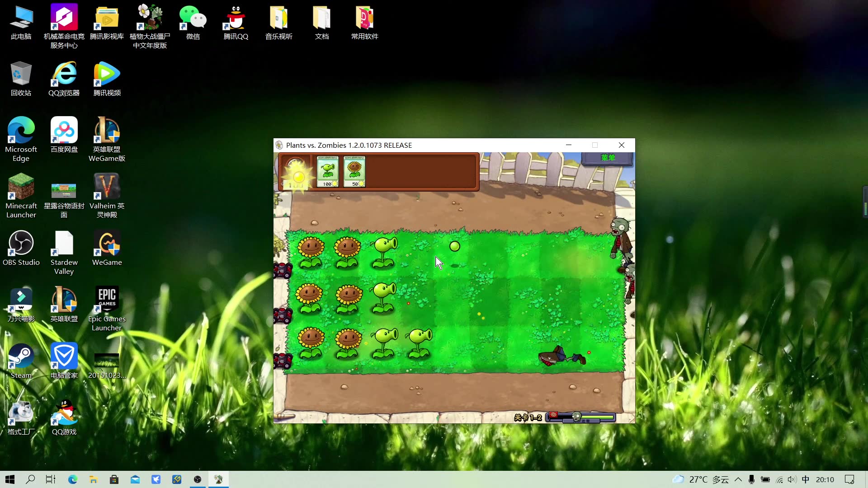Image resolution: width=868 pixels, height=488 pixels.
Task: Click the bottom-row rightmost peashooter
Action: click(419, 343)
